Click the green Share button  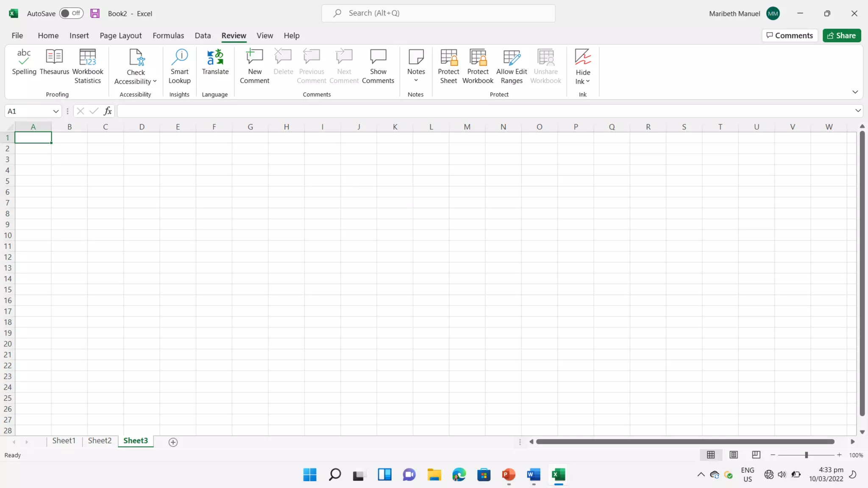coord(841,36)
